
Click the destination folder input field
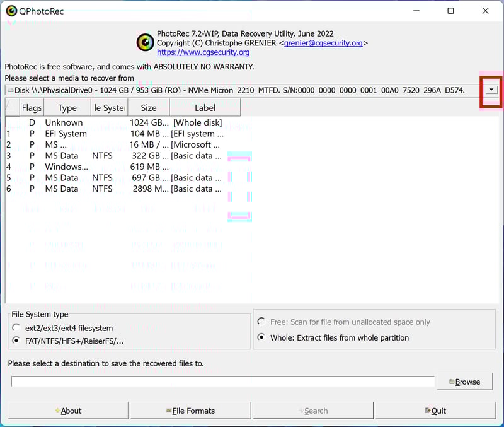pos(223,382)
